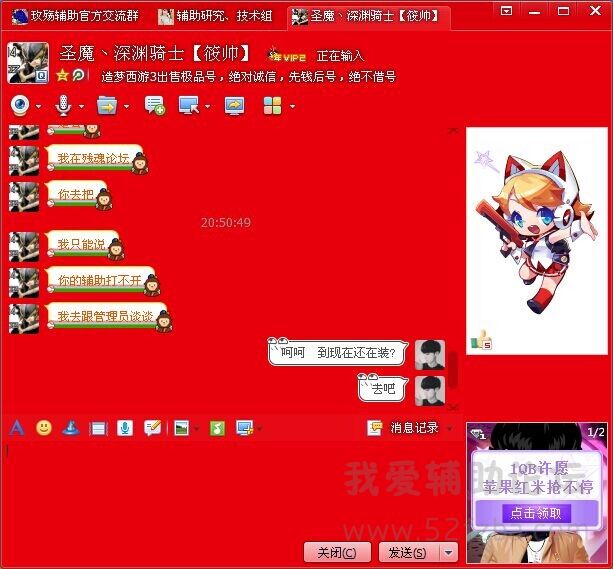This screenshot has height=569, width=613.
Task: Click the chat history scrollbar thumb
Action: [453, 370]
